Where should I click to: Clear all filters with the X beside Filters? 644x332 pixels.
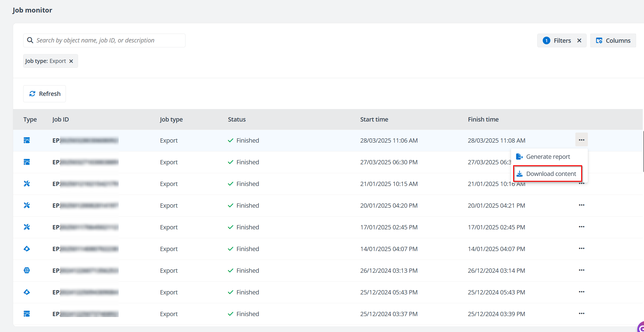pos(579,40)
